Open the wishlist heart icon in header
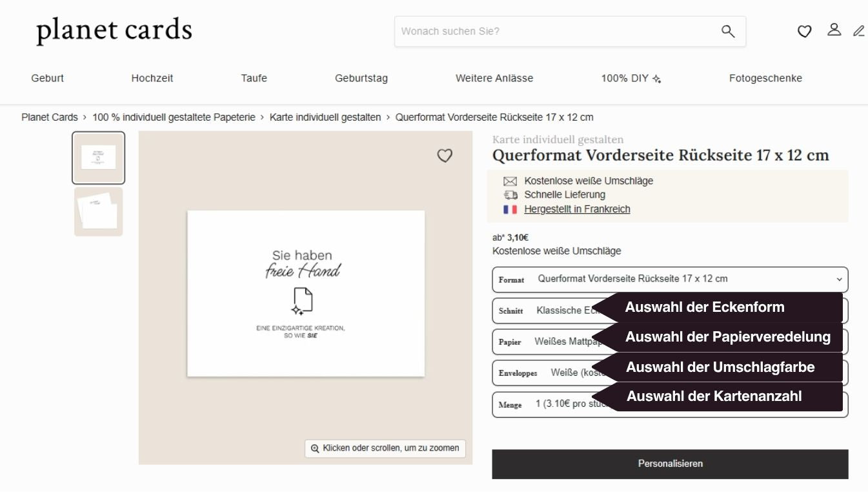The height and width of the screenshot is (492, 868). coord(804,31)
